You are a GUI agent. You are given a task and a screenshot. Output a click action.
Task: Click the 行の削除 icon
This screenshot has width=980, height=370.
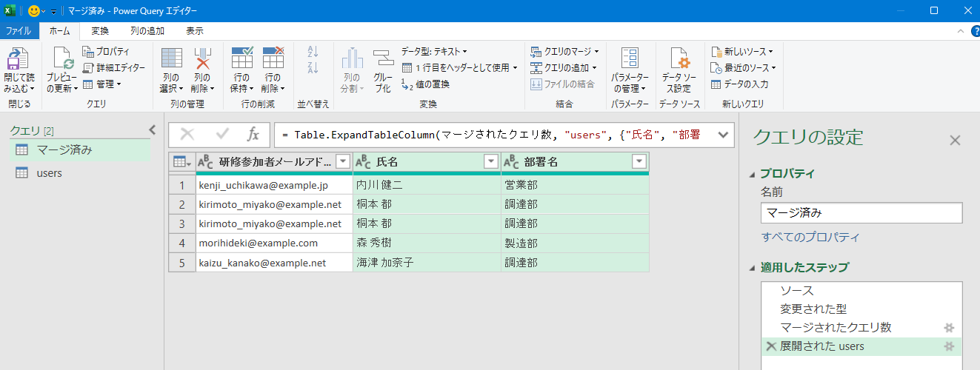[273, 58]
